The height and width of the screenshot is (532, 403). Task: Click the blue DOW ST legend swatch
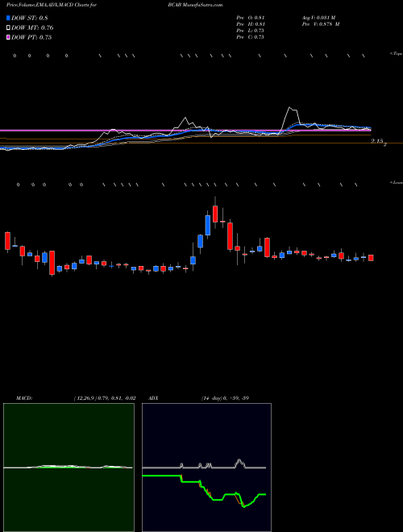(x=9, y=18)
